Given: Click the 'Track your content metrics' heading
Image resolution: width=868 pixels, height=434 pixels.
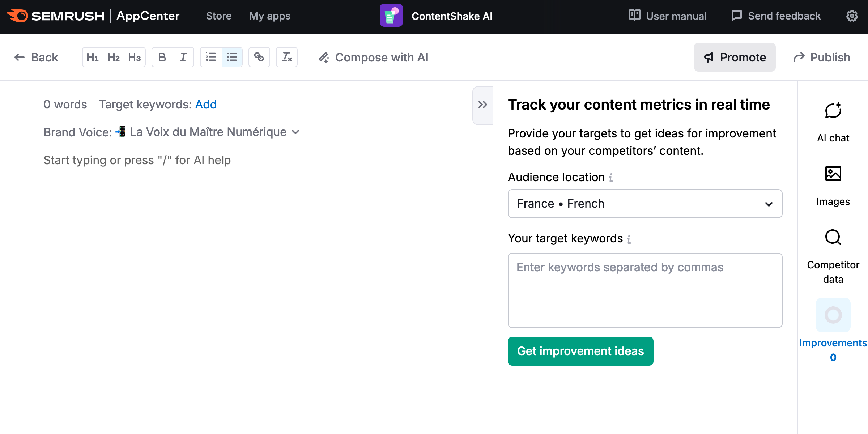Looking at the screenshot, I should (x=639, y=105).
